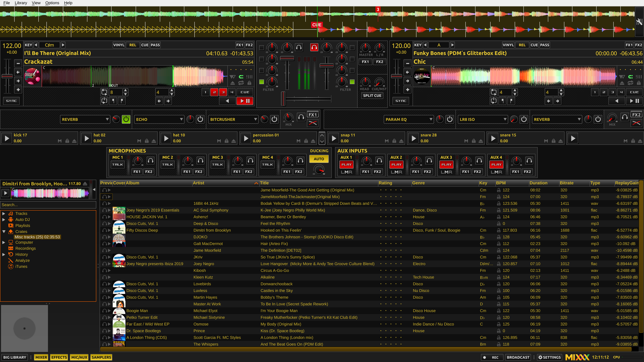Screen dimensions: 644x362
Task: Toggle AUTO ducking for microphones
Action: coord(319,159)
